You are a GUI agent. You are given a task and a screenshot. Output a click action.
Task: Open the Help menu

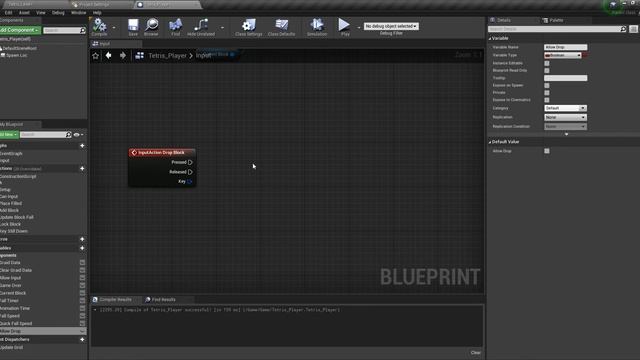97,13
